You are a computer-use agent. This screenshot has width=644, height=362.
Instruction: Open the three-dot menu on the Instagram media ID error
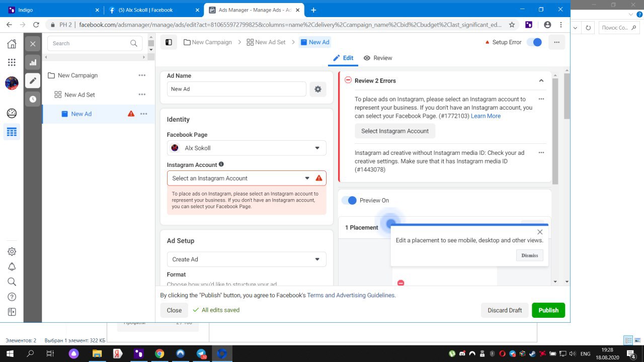point(541,152)
